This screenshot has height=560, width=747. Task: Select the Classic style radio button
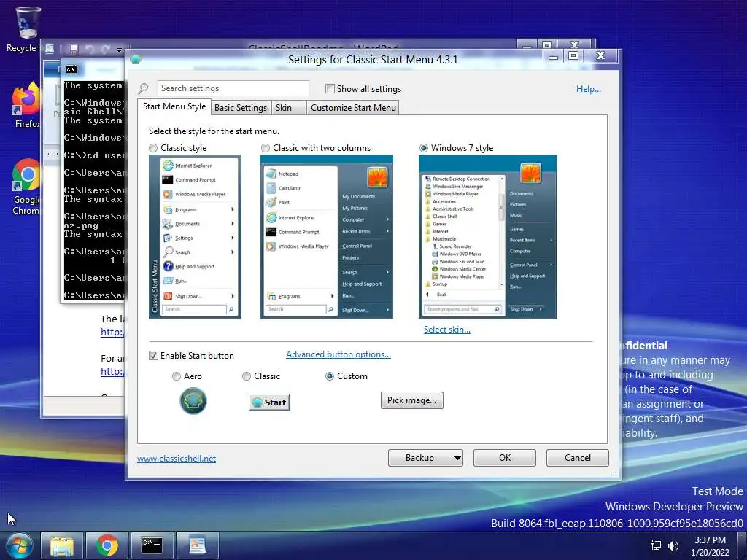[x=153, y=148]
